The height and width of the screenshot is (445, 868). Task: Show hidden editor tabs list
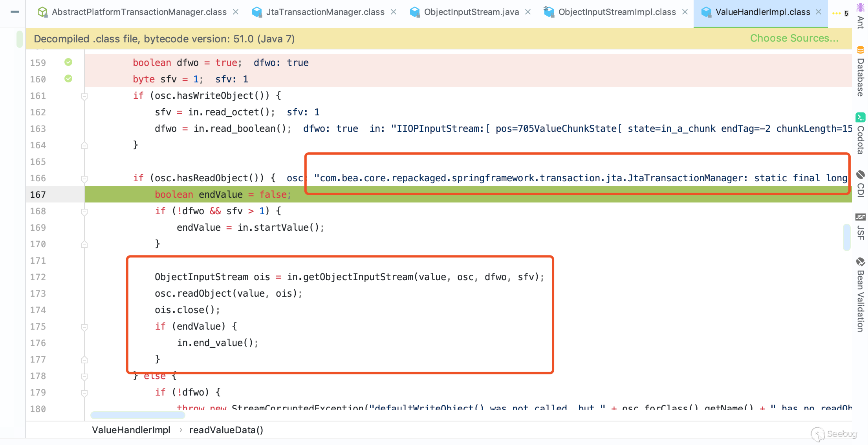[x=840, y=13]
